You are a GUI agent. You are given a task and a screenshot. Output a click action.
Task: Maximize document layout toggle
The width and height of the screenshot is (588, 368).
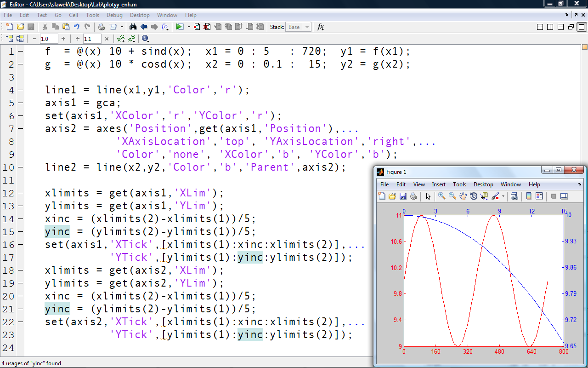(x=582, y=27)
